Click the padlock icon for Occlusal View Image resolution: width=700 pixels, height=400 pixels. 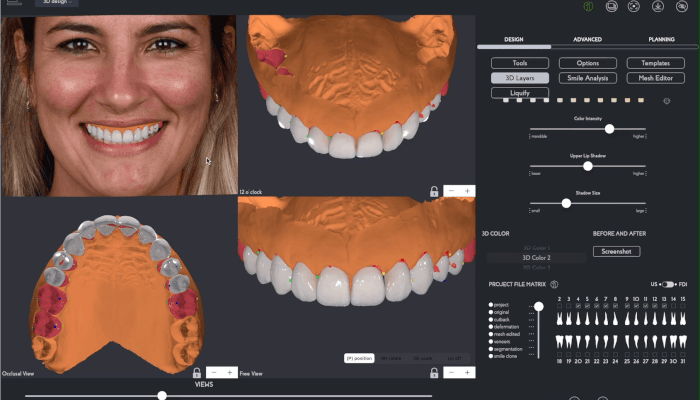197,372
